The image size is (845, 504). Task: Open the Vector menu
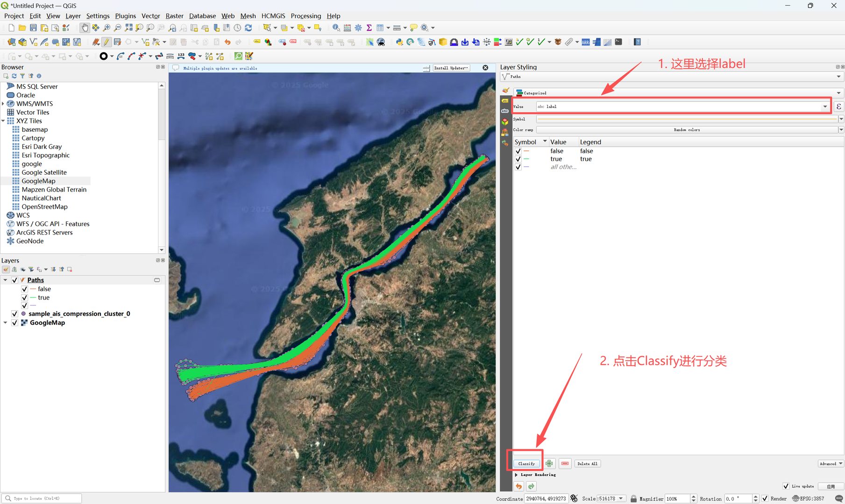(150, 16)
